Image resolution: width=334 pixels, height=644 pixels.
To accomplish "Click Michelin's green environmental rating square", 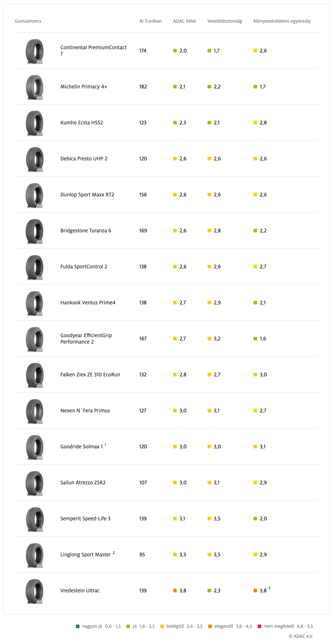I will click(x=255, y=87).
